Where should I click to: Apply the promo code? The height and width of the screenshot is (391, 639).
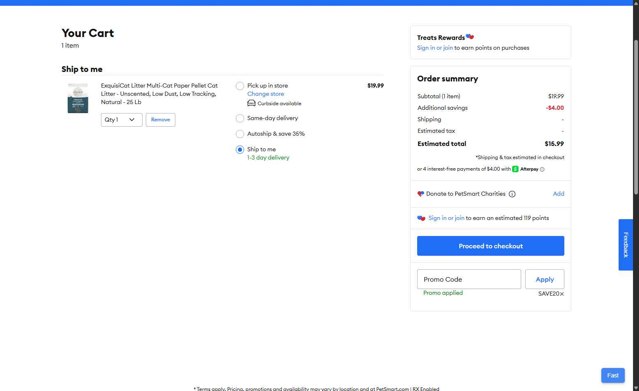544,279
